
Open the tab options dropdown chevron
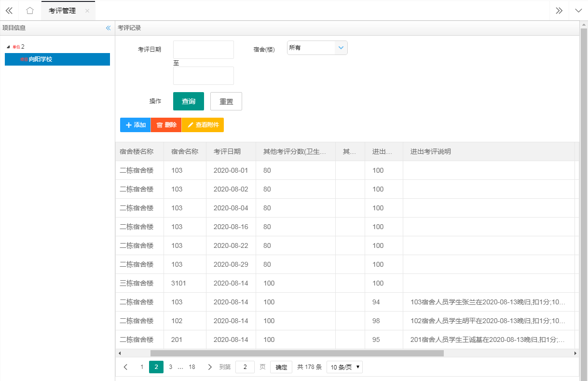point(578,11)
